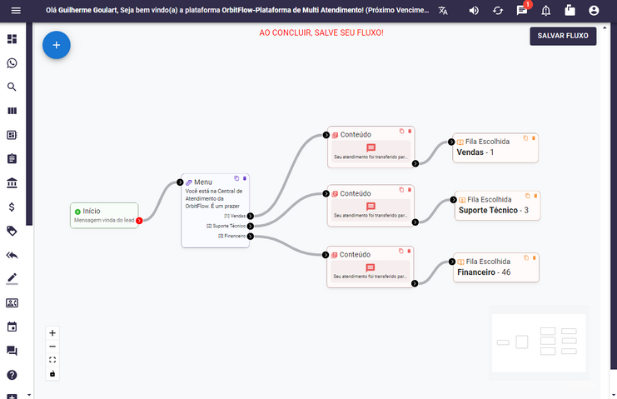Click the Vendas option output handle in Menu
This screenshot has height=399, width=617.
click(x=250, y=216)
